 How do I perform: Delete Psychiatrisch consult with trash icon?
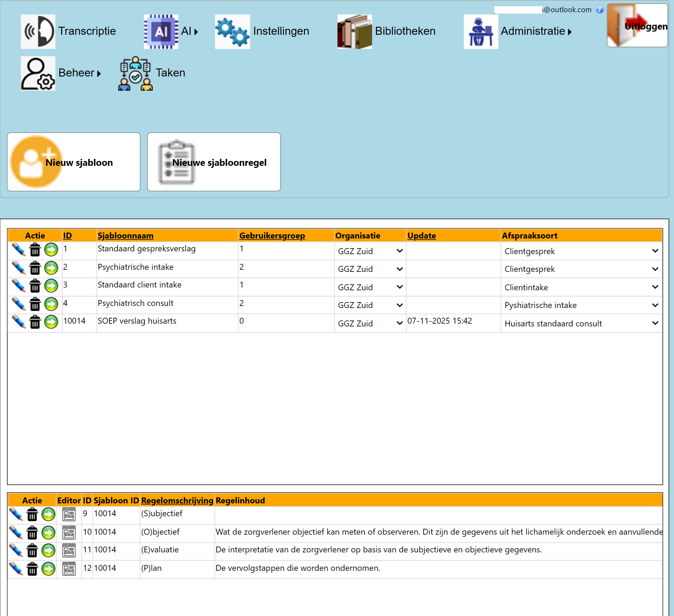coord(35,304)
